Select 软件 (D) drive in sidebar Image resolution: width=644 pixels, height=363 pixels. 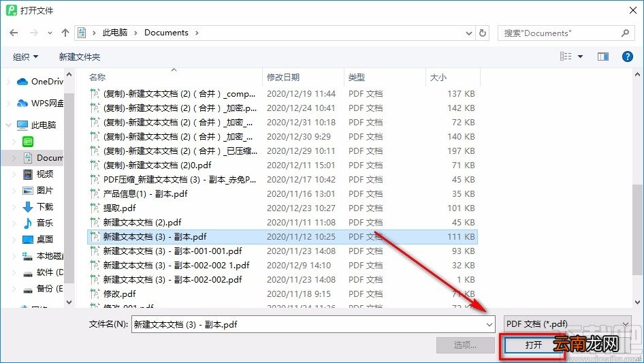43,272
